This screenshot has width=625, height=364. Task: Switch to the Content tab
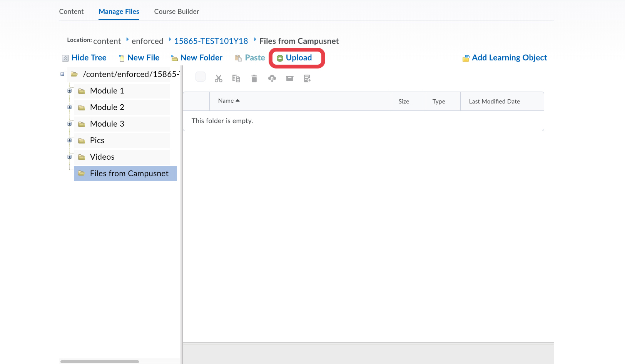[x=71, y=12]
